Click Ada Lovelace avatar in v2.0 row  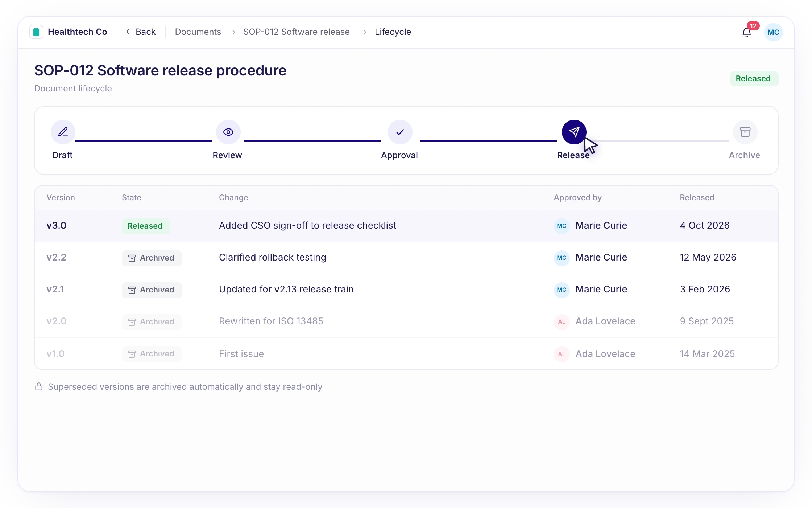(562, 321)
